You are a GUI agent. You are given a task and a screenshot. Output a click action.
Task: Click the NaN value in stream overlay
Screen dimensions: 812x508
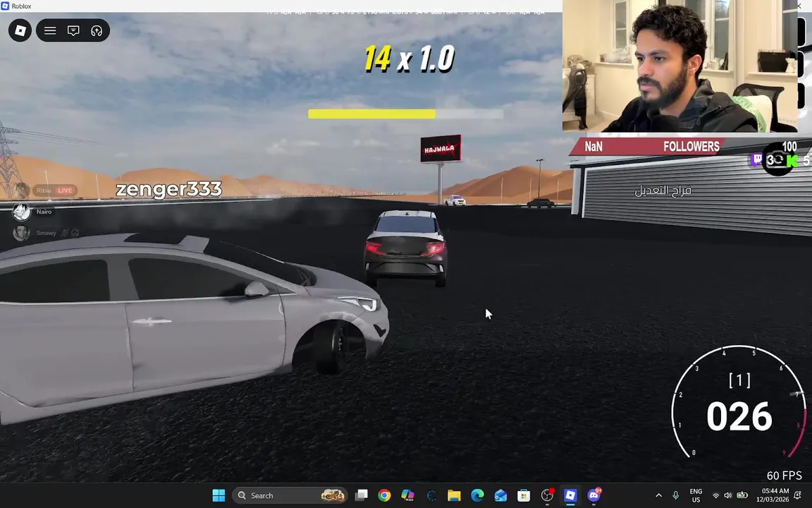coord(593,147)
